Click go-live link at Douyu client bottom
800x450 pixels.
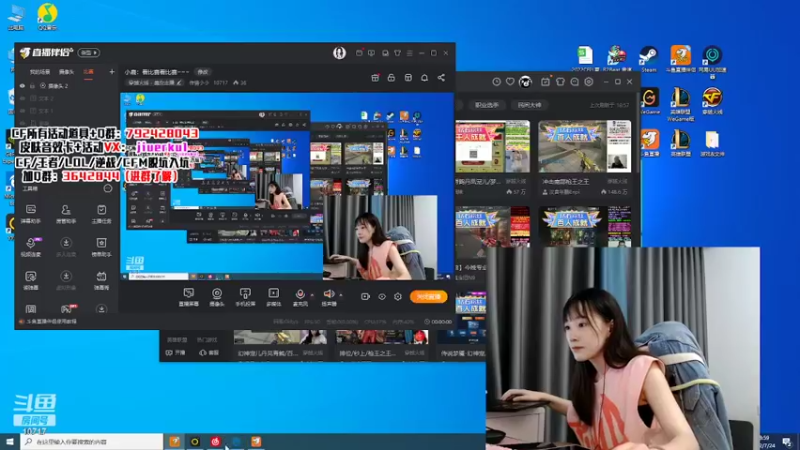click(x=176, y=353)
